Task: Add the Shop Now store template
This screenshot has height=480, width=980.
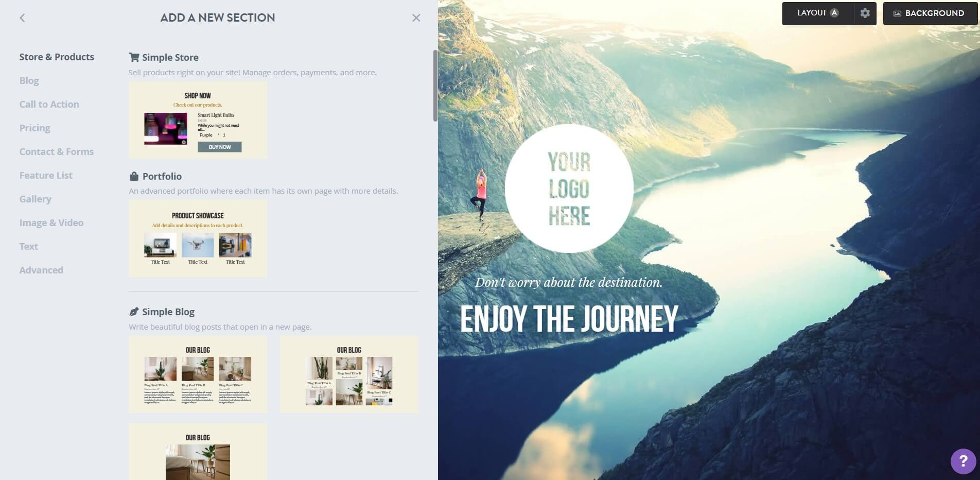Action: [198, 120]
